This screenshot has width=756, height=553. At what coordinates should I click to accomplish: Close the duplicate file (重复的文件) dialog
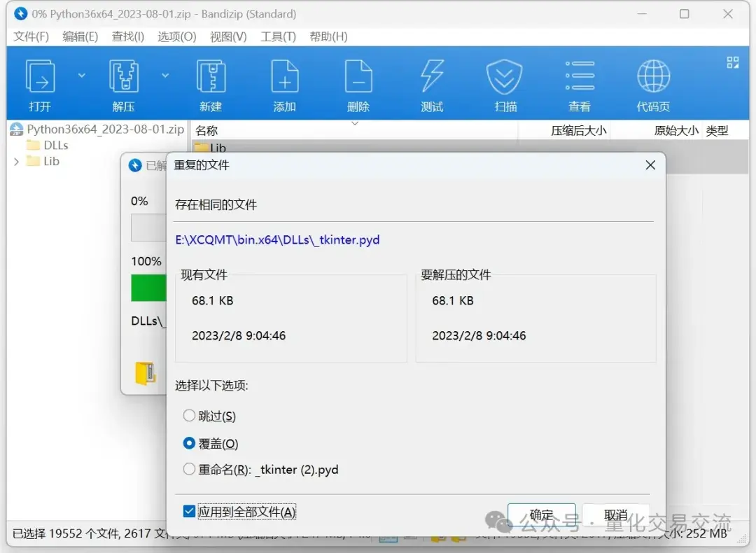pos(650,165)
